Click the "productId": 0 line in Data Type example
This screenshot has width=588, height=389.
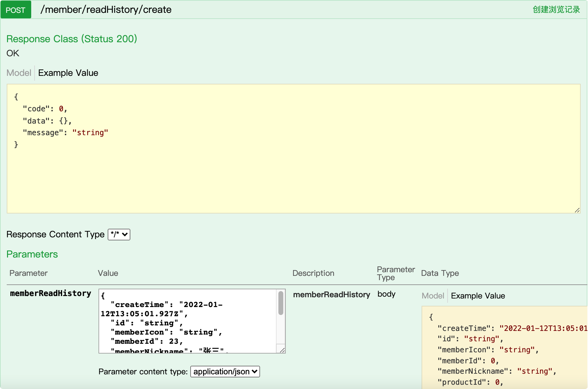tap(471, 382)
